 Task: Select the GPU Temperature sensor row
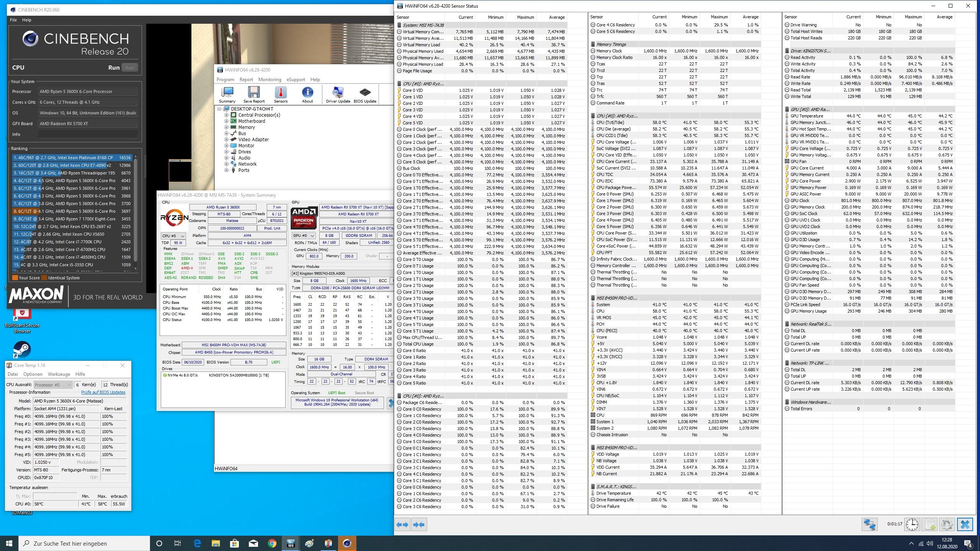click(869, 116)
